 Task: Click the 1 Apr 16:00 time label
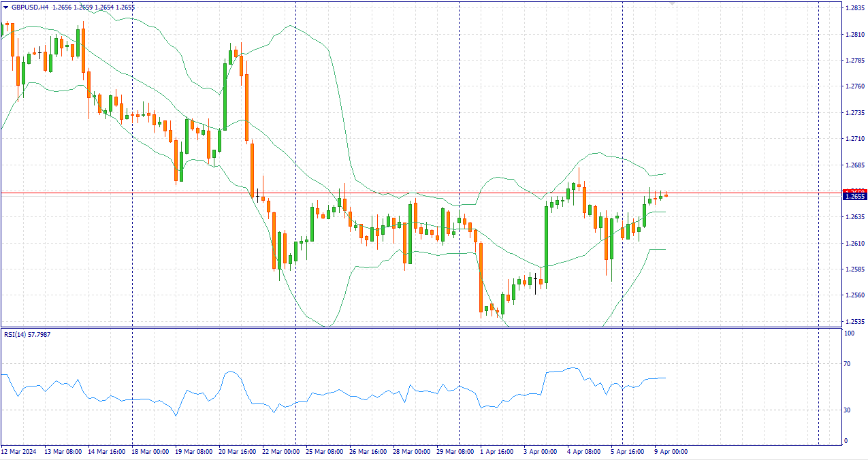[498, 451]
